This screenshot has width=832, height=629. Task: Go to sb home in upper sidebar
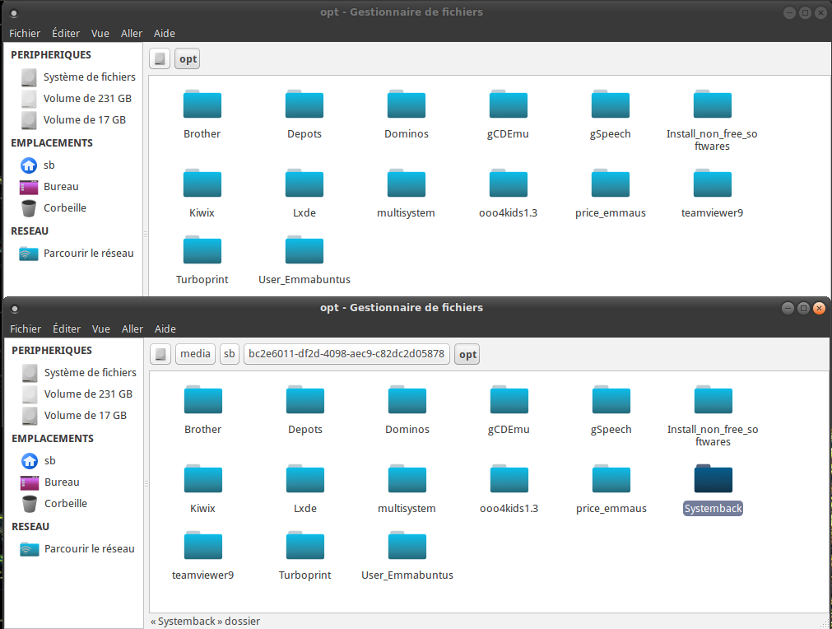(37, 165)
